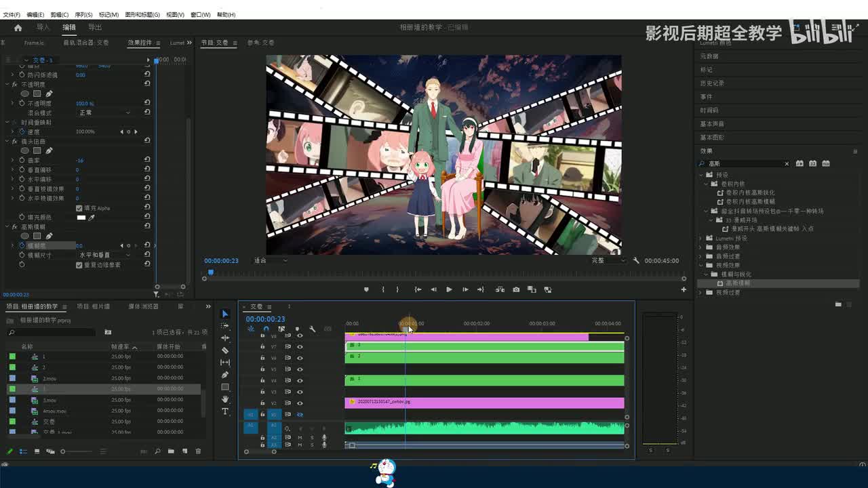Expand the 音频效果 folder in Effects

click(701, 247)
